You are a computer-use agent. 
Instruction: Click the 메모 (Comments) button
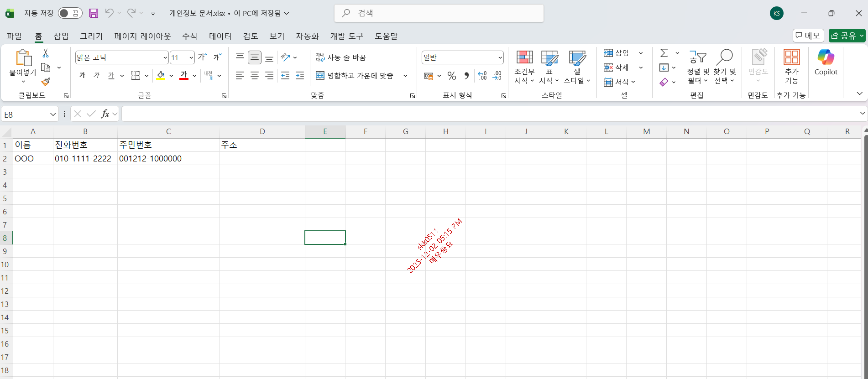tap(808, 36)
